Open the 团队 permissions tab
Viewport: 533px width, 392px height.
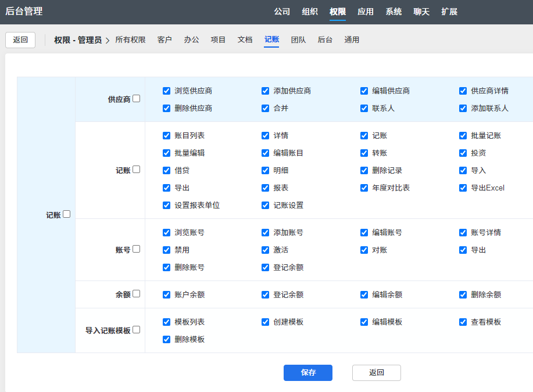(x=298, y=40)
